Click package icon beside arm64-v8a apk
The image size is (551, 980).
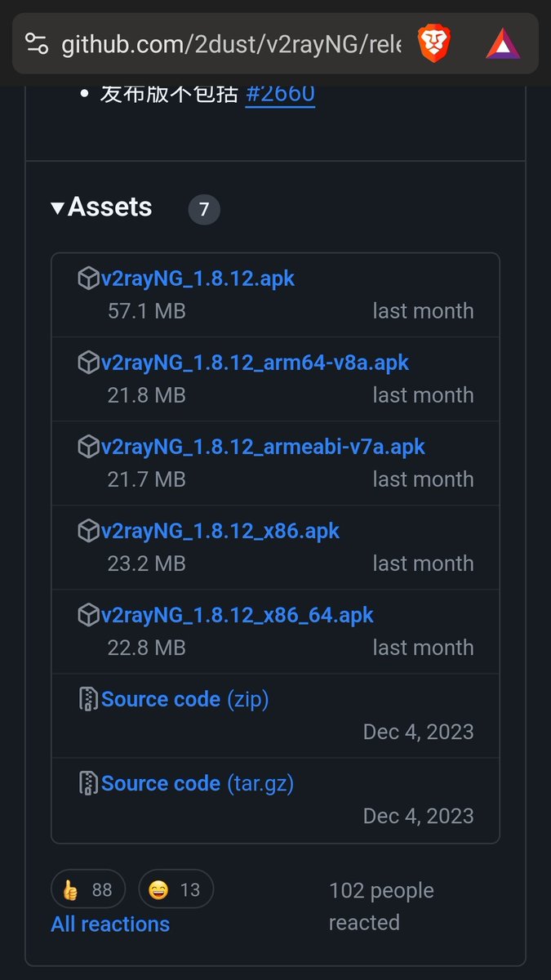(x=88, y=363)
